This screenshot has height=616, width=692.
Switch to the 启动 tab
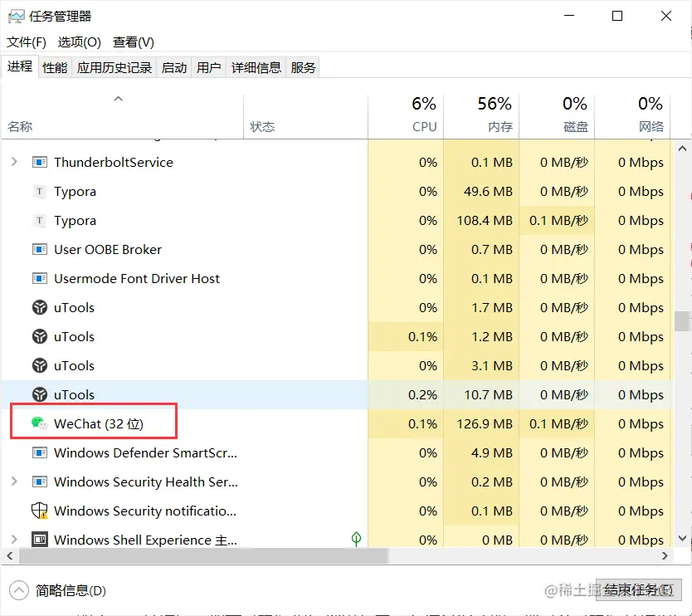[174, 67]
